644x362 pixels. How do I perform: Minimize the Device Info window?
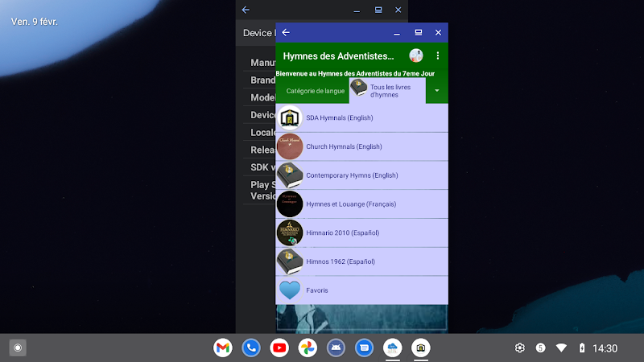point(357,10)
